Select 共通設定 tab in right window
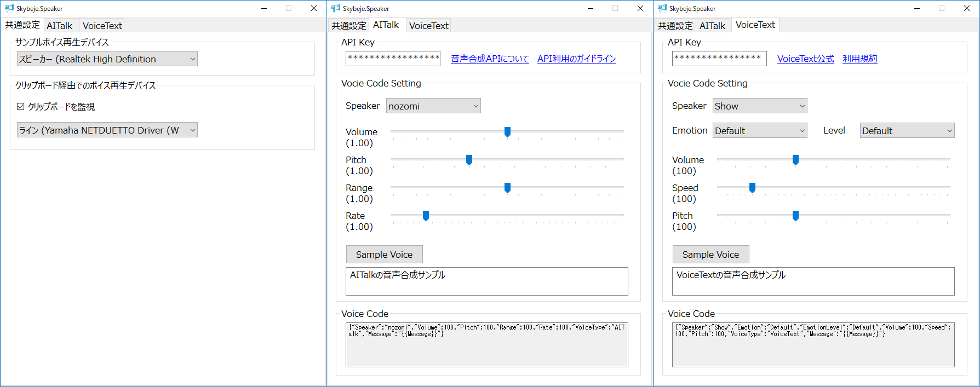 click(x=675, y=26)
